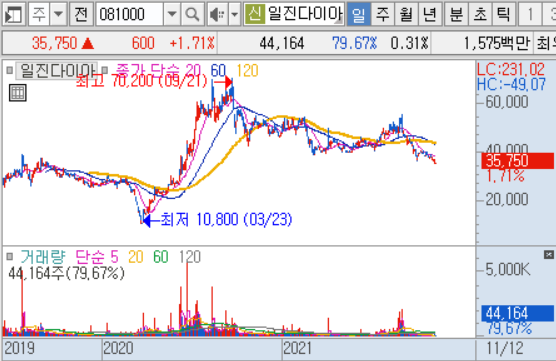This screenshot has height=361, width=556.
Task: Click the 거래량 volume legend label
Action: pyautogui.click(x=43, y=256)
